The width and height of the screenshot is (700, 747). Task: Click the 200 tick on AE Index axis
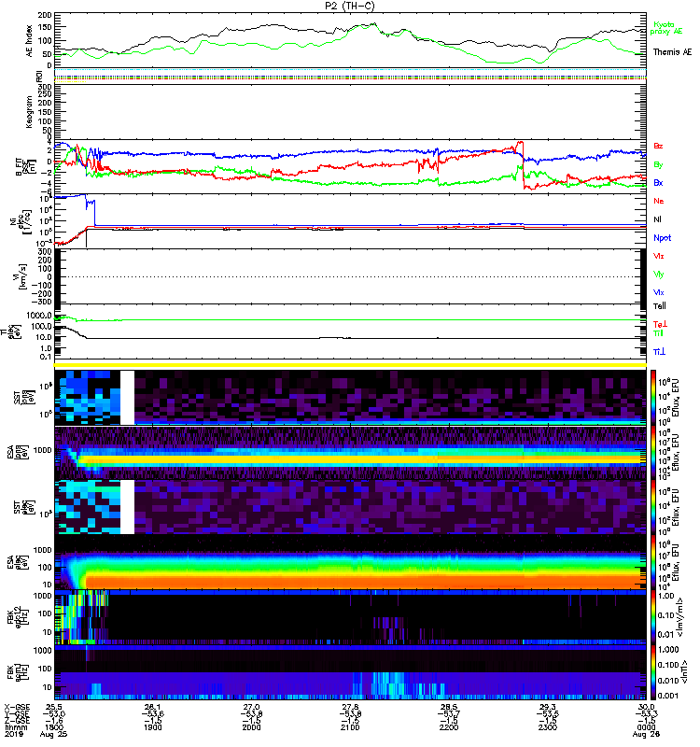point(45,15)
